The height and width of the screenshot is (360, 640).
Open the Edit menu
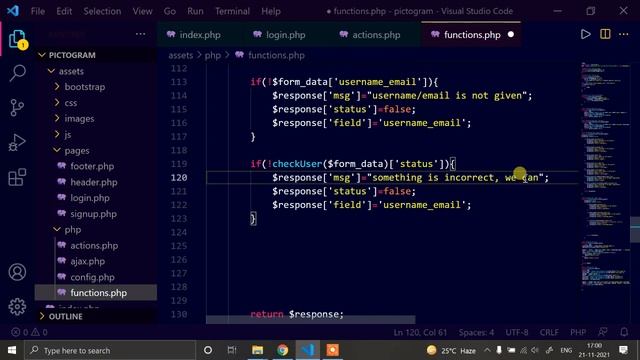tap(64, 11)
